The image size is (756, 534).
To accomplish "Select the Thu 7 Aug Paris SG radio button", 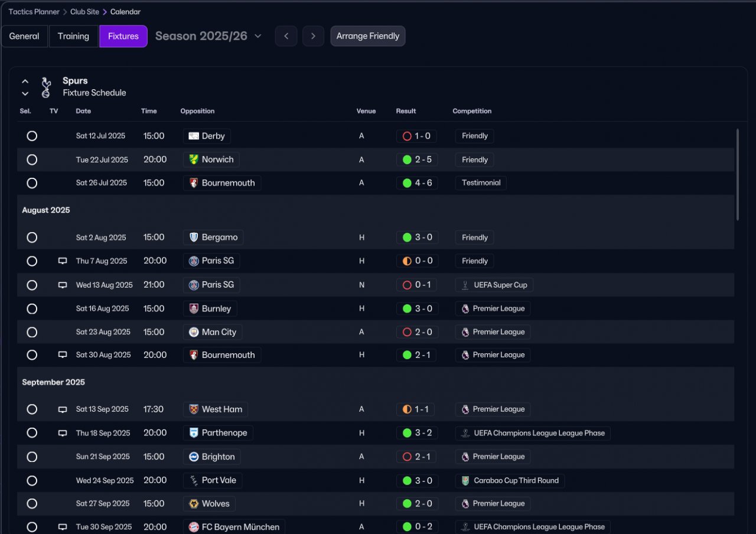I will (x=32, y=261).
